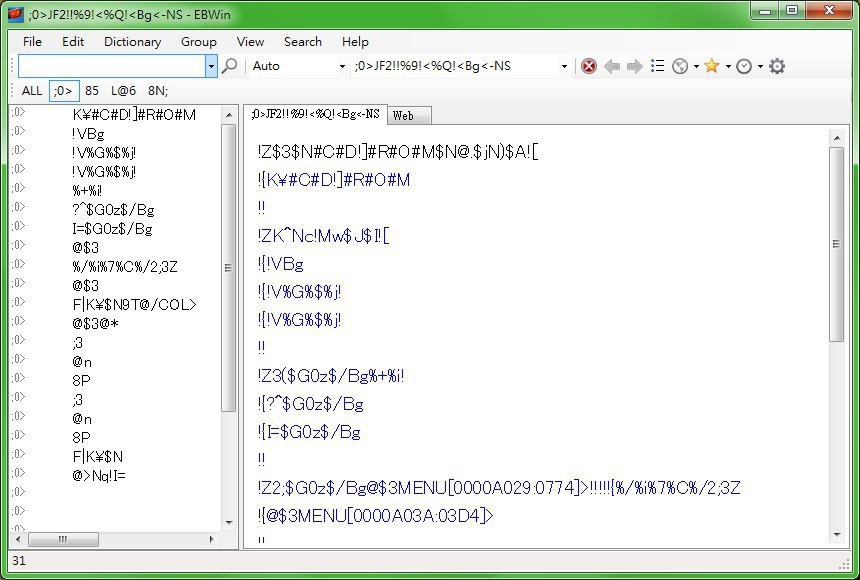Screen dimensions: 860x580
Task: Click the red stop/cancel icon
Action: pos(589,66)
